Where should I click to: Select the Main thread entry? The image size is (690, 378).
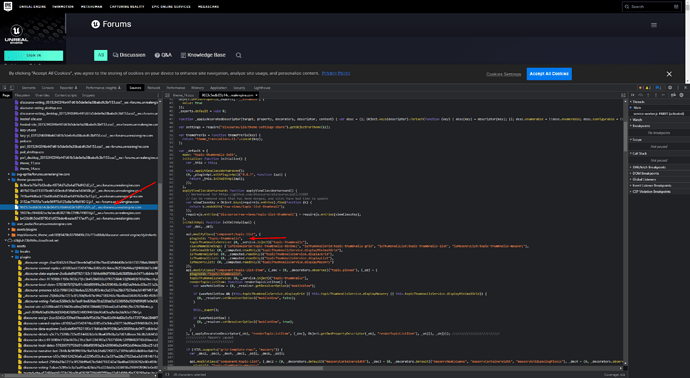(637, 107)
